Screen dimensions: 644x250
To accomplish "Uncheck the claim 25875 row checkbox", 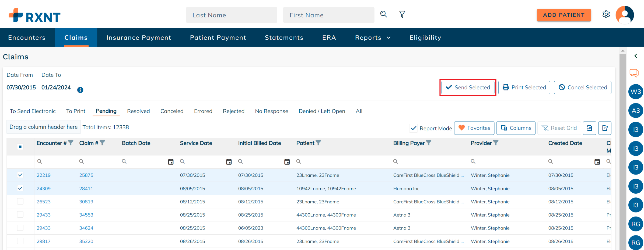I will 20,175.
